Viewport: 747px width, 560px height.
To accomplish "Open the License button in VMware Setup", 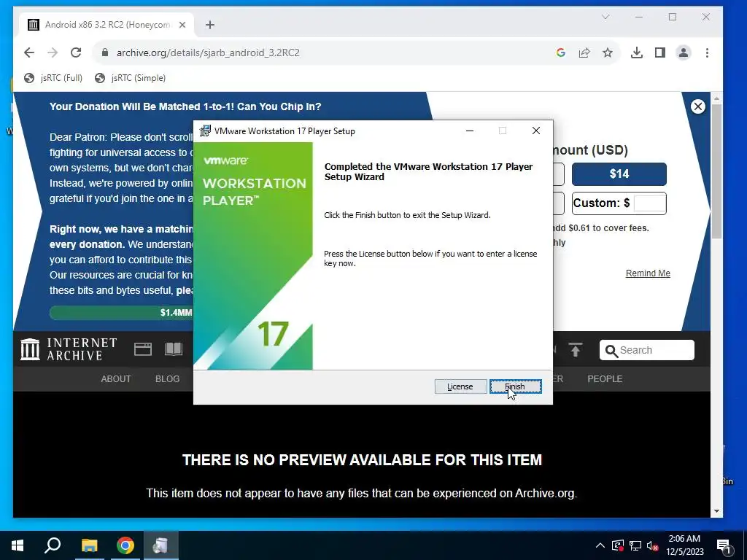I will (460, 386).
